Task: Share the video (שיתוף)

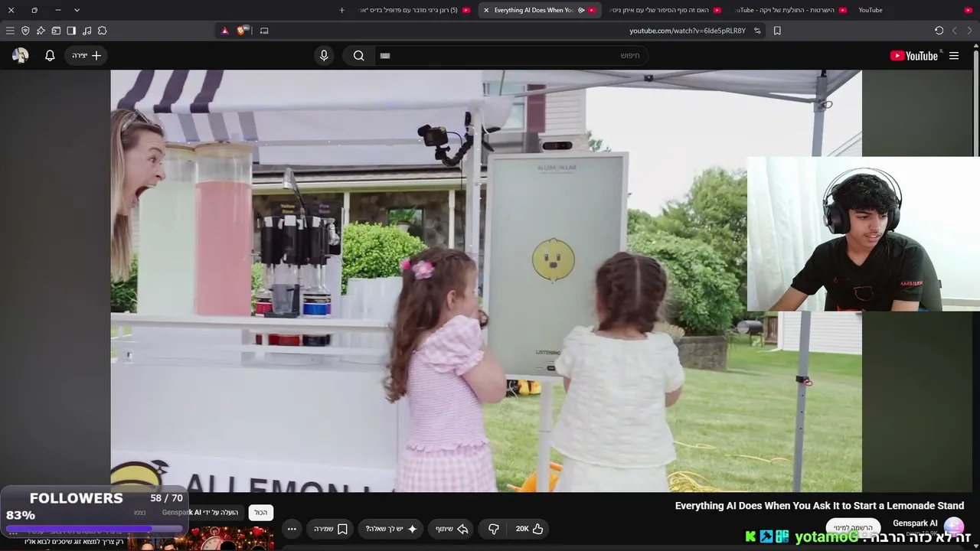Action: pos(452,529)
